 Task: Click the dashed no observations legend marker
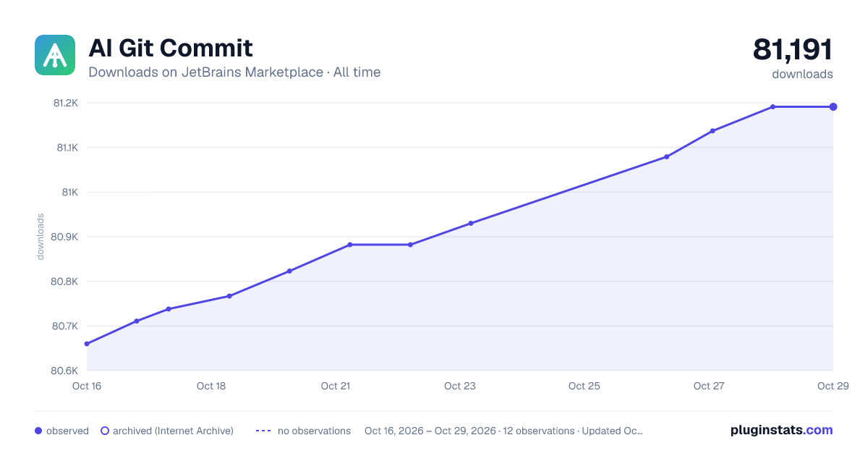[263, 431]
